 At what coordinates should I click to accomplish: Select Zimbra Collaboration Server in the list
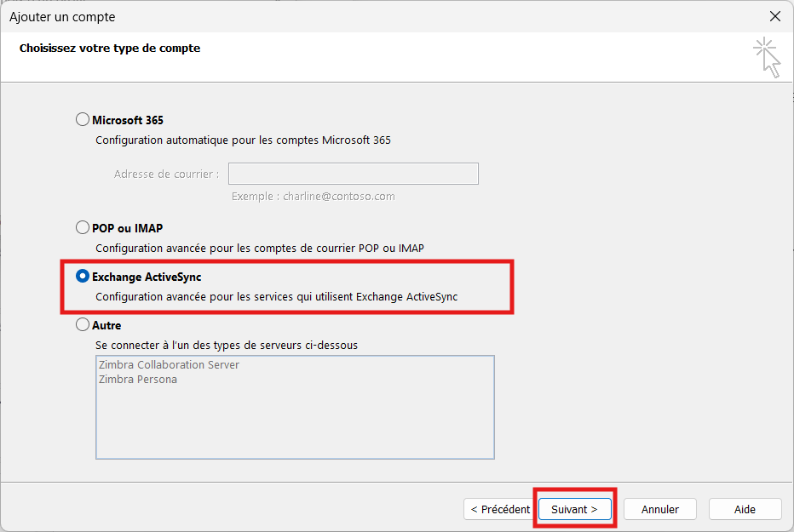170,365
